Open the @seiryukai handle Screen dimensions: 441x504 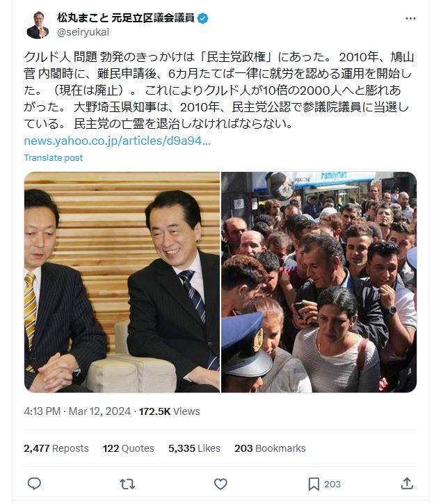tap(83, 32)
